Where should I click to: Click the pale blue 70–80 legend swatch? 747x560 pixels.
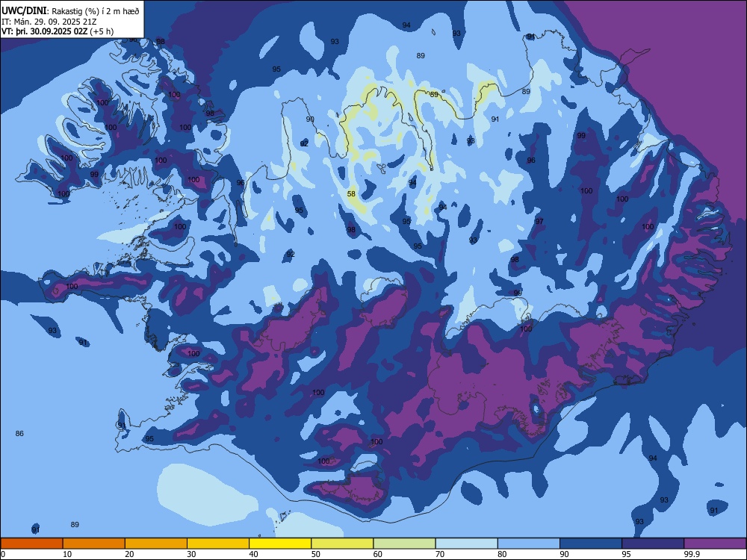466,544
